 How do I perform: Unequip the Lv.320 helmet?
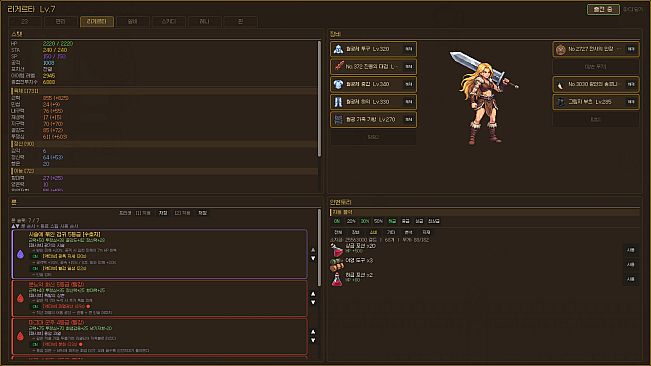click(x=409, y=49)
